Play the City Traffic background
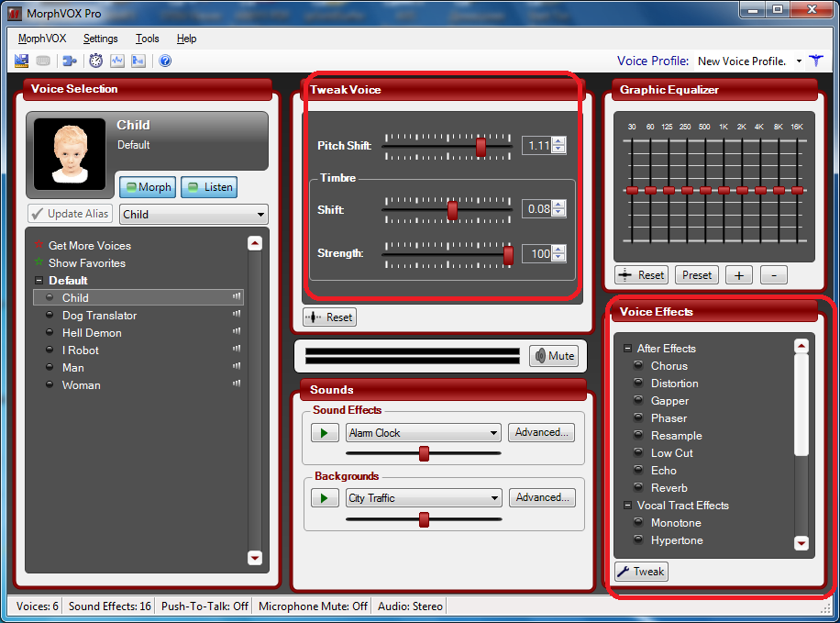 tap(325, 498)
